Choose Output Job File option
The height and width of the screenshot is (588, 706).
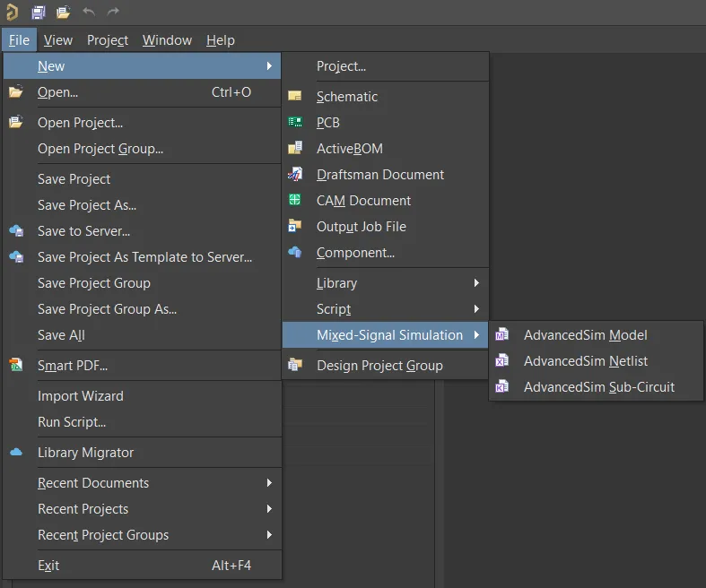pos(361,227)
